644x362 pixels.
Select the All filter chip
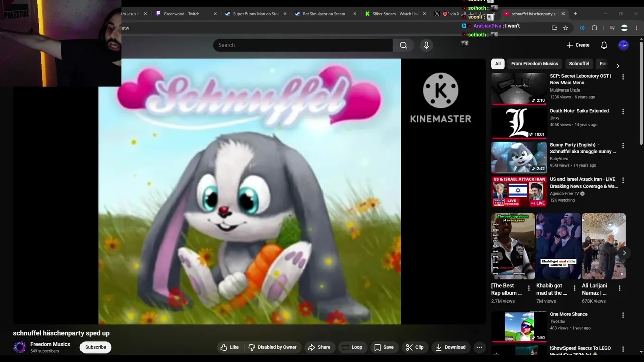click(498, 64)
